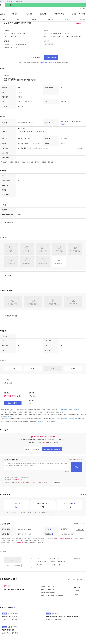Viewport: 86px width, 644px height.
Task: Click the 고용24 logo
Action: [x=77, y=587]
